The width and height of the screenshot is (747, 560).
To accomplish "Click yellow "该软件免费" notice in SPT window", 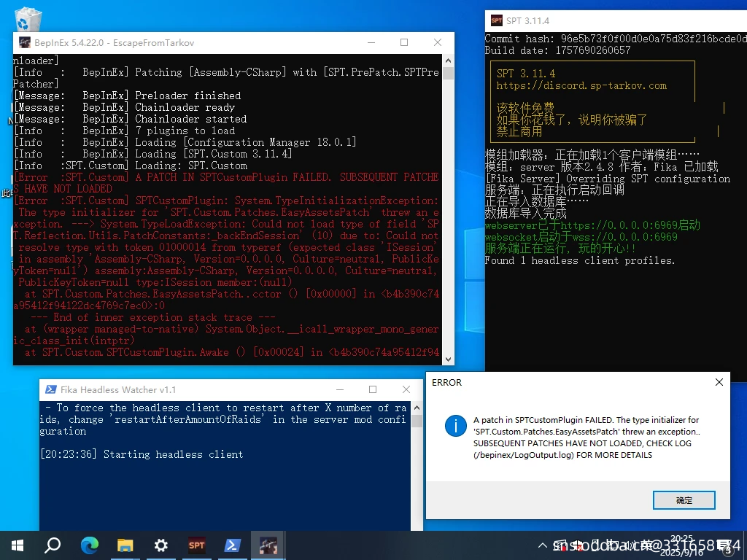I will (x=525, y=108).
